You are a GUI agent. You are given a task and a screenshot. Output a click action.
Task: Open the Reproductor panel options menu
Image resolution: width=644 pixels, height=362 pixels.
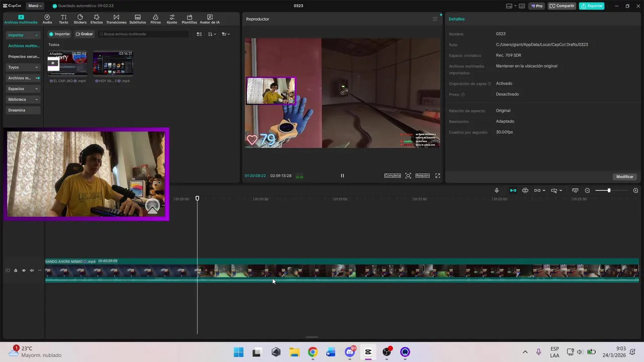(x=435, y=19)
